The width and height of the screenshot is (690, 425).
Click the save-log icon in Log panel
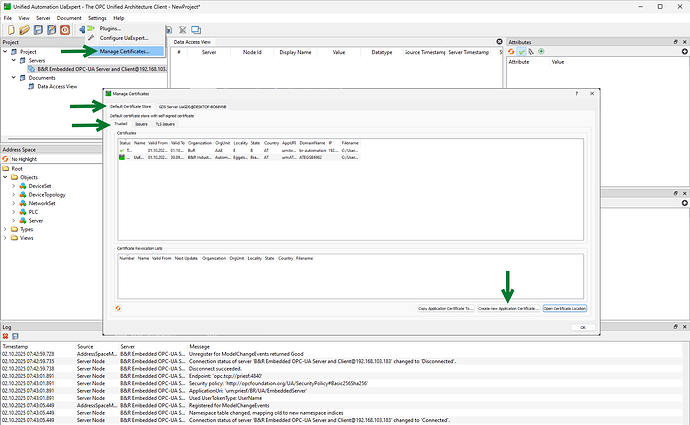click(x=15, y=336)
